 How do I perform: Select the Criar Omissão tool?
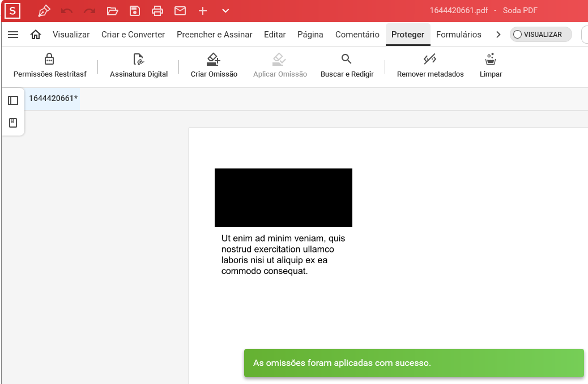[214, 65]
